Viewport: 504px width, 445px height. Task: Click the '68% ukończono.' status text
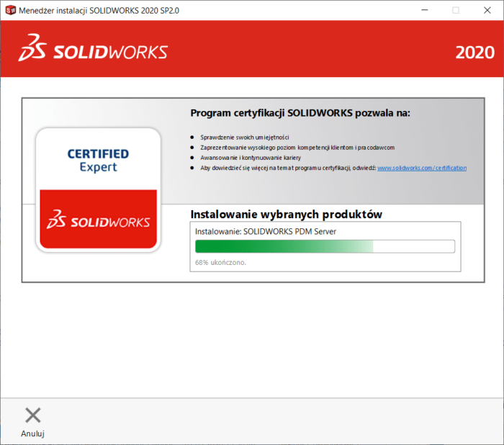coord(220,262)
